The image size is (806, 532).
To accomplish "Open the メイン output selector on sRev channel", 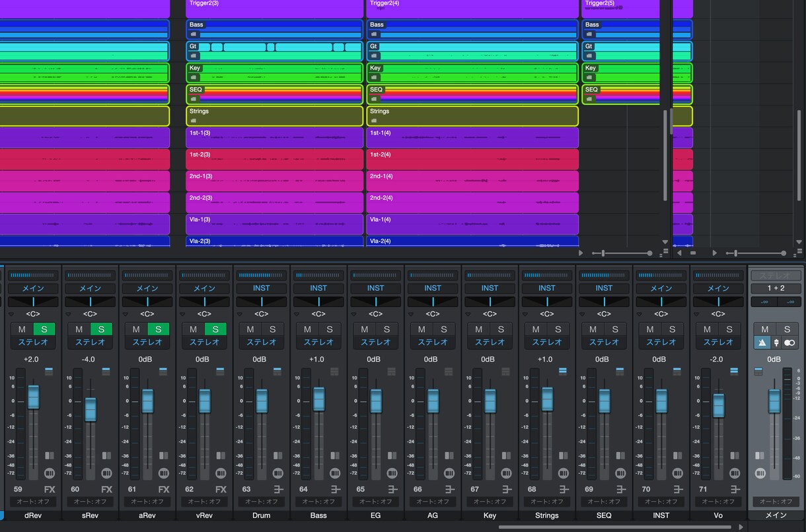I will [90, 288].
